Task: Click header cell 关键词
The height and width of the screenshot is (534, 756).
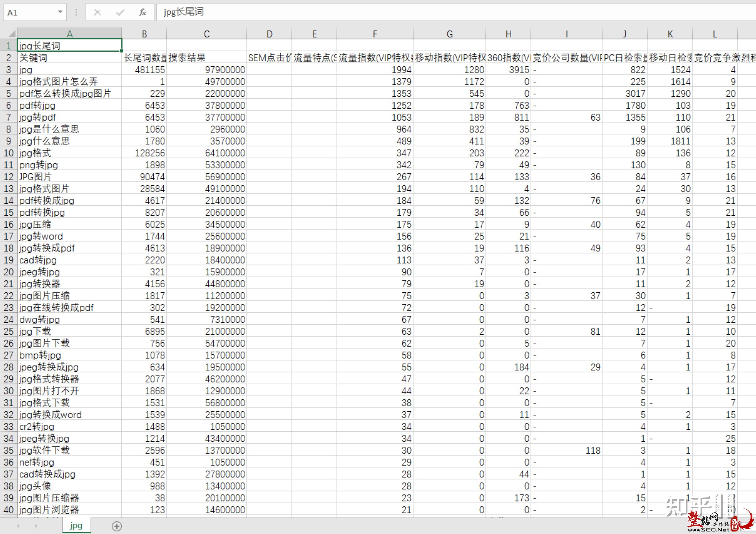Action: click(69, 58)
